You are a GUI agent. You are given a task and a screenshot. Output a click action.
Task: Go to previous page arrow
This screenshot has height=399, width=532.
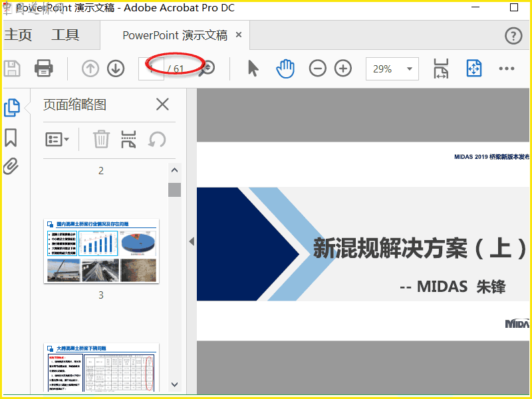click(x=90, y=68)
